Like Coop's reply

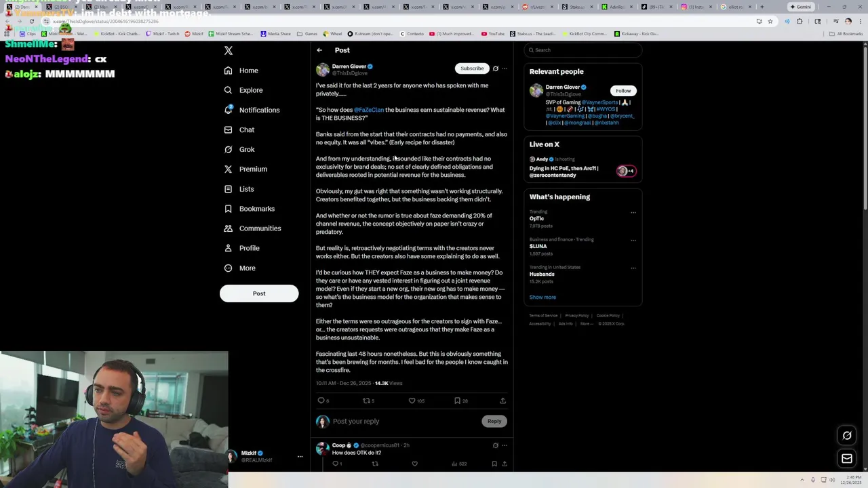pyautogui.click(x=414, y=464)
